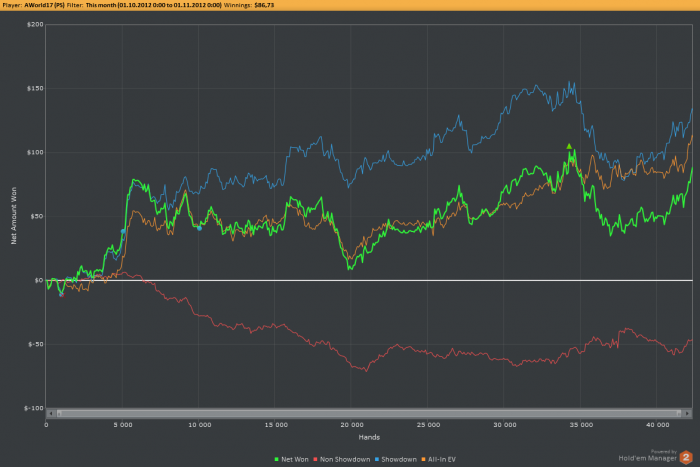Click the 10 000 x-axis label

(x=199, y=425)
